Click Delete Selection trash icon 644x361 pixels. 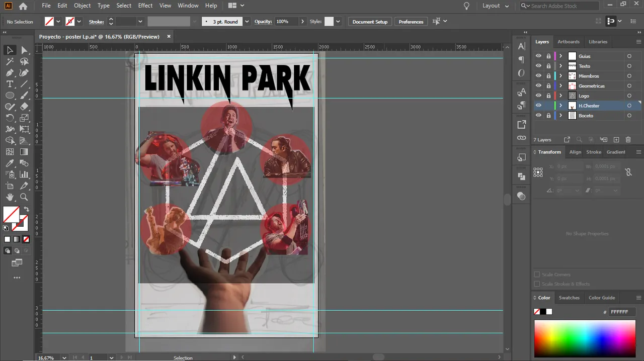628,140
